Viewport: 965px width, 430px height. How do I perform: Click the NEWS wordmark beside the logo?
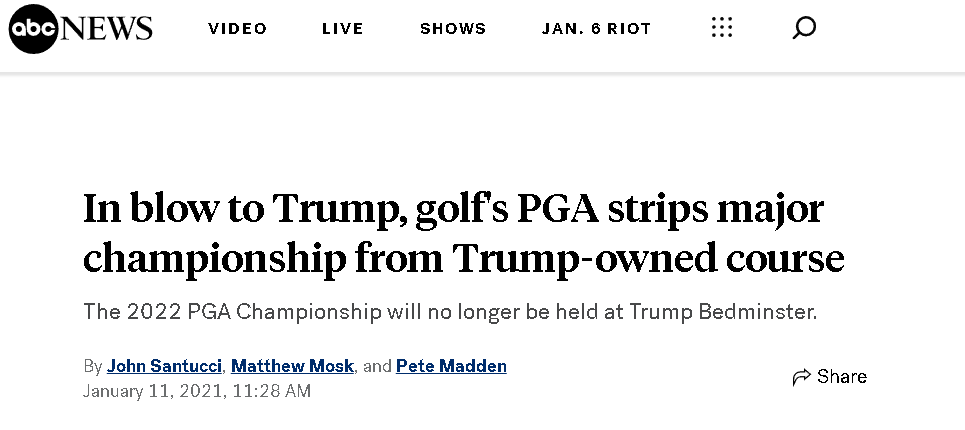point(107,28)
